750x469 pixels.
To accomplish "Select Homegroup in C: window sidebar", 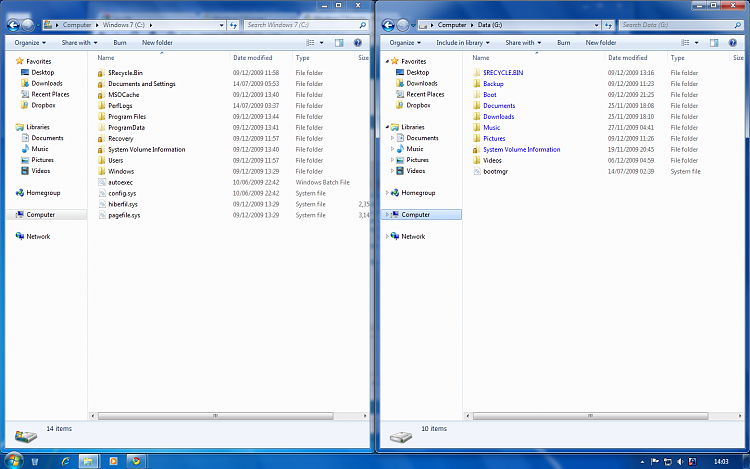I will coord(43,193).
